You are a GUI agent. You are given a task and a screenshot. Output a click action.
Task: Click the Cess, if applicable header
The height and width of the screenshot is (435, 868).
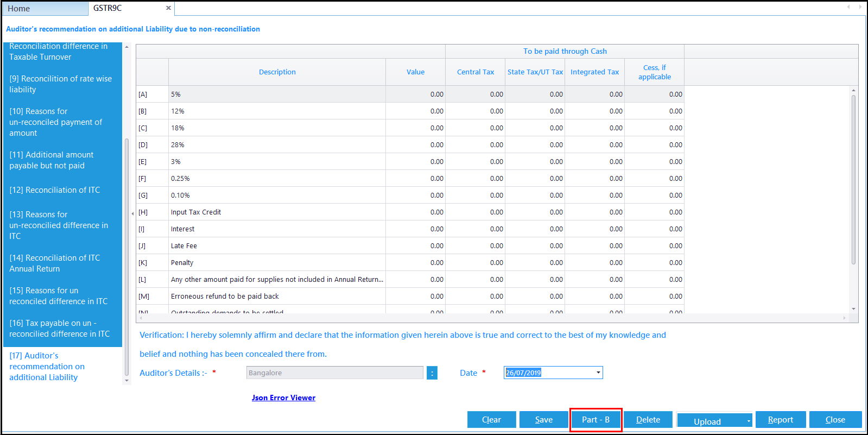pos(655,72)
